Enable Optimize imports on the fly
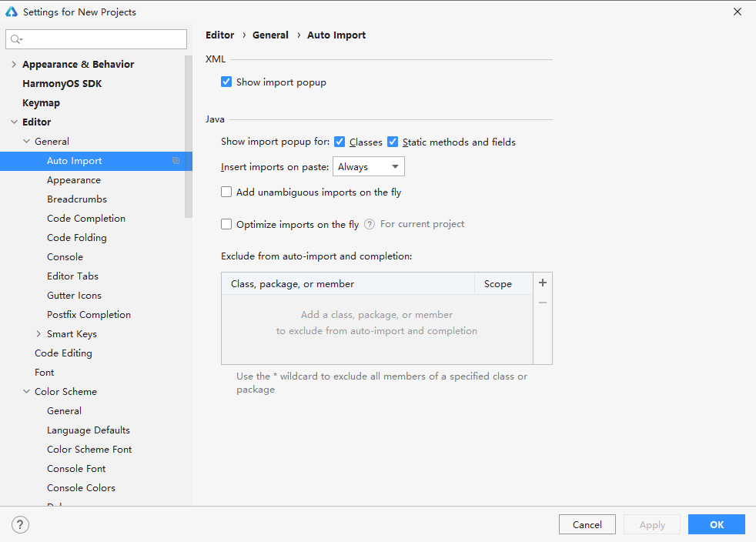 [226, 224]
